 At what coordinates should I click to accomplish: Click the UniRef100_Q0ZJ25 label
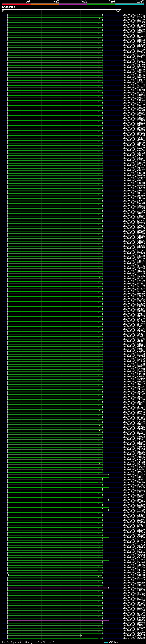tap(134, 120)
